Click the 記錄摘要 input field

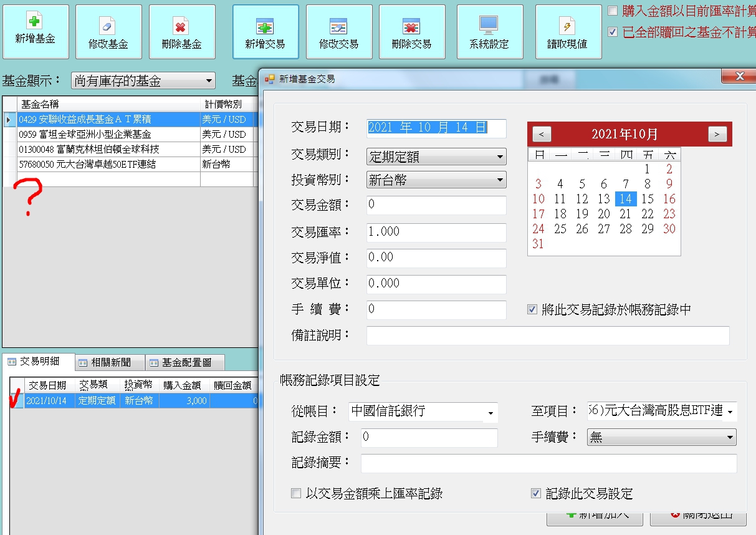click(x=548, y=463)
